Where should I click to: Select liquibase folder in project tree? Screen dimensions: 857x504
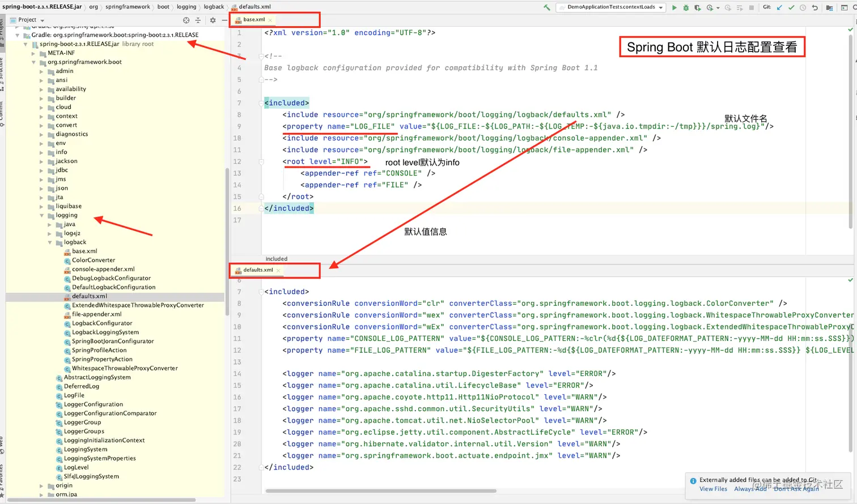coord(69,207)
